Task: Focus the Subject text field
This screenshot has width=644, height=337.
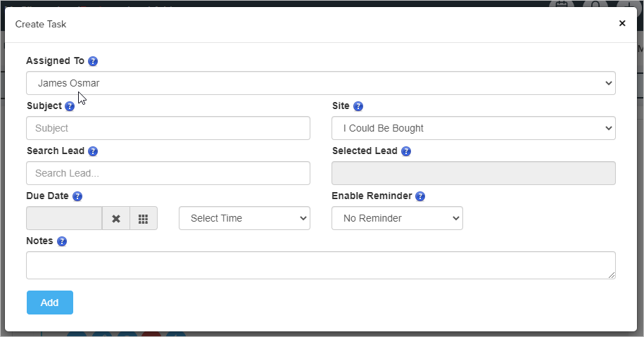Action: [168, 128]
